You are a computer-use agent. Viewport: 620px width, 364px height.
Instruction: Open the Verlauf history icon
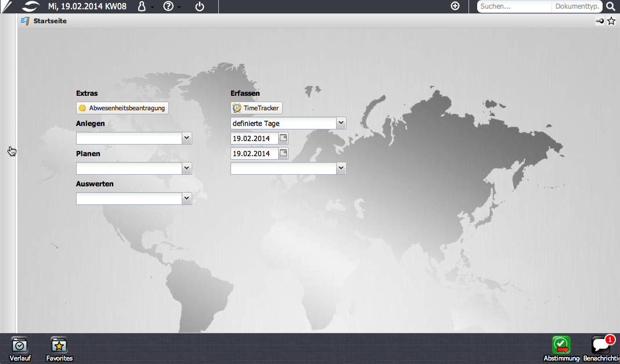[x=20, y=345]
